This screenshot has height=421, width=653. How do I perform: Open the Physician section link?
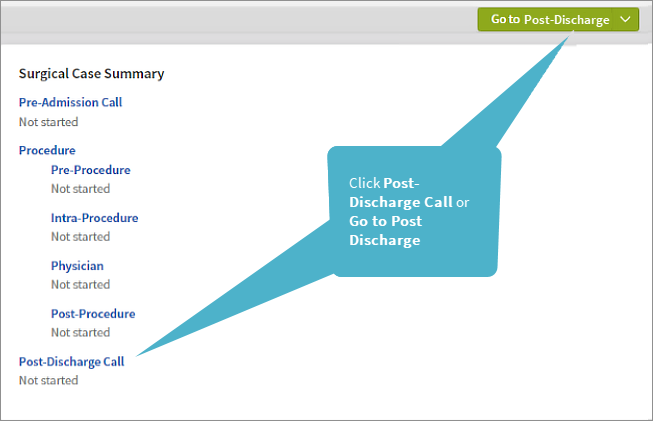[x=77, y=266]
